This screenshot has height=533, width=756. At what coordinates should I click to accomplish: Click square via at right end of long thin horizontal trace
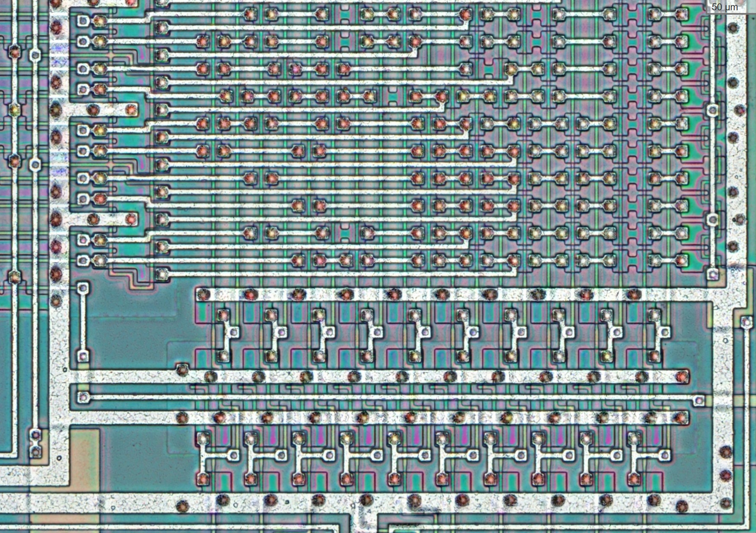(699, 400)
